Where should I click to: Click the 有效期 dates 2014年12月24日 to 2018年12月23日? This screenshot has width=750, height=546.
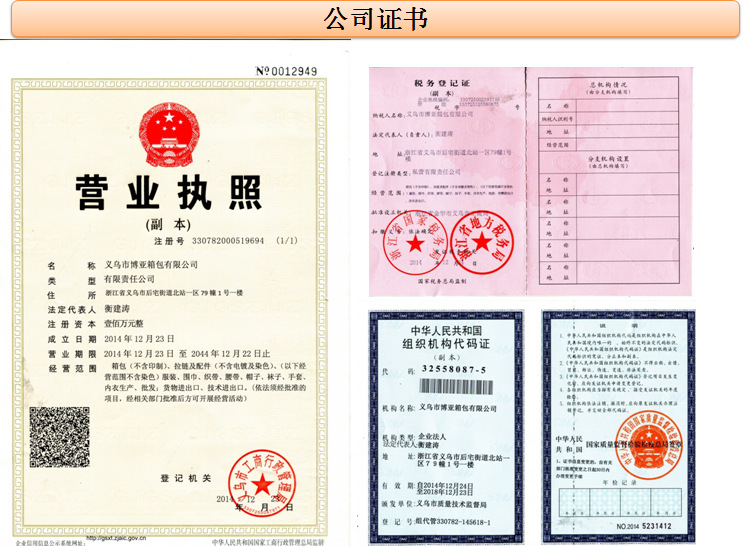click(445, 488)
